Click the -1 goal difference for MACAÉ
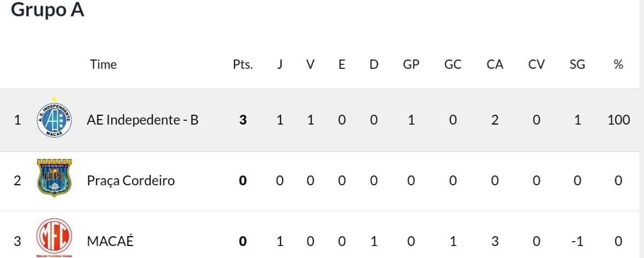 [x=577, y=241]
